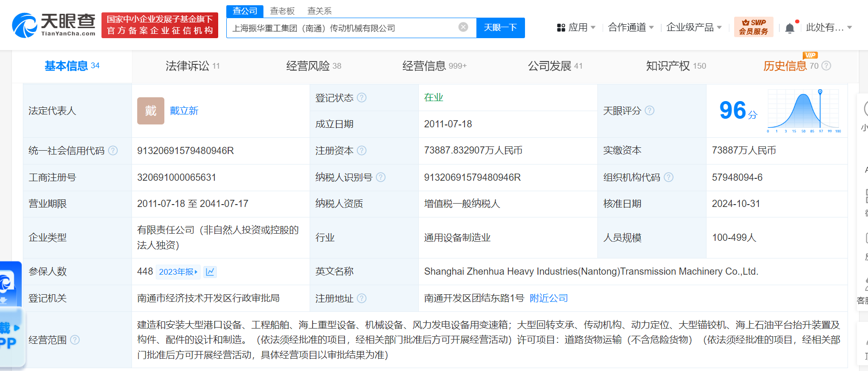The image size is (868, 371).
Task: Click the Tianyancha logo
Action: (53, 25)
